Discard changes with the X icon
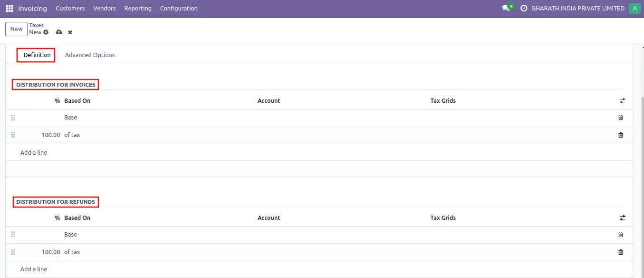 [70, 32]
